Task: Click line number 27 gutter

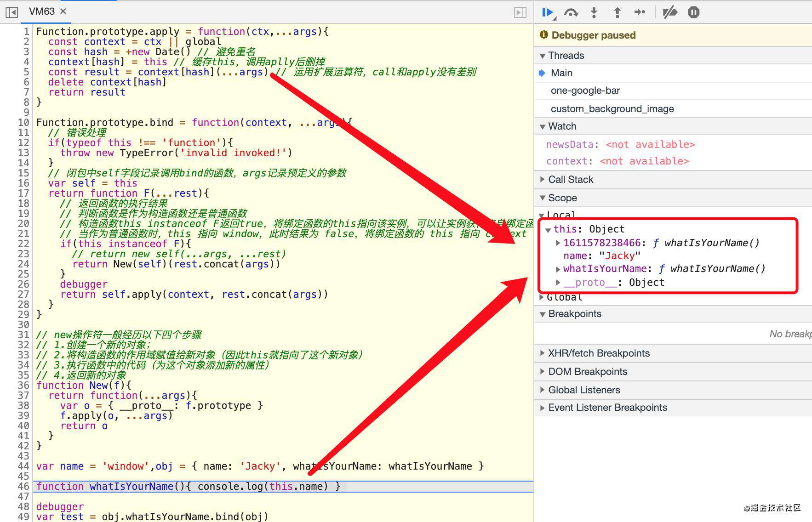Action: (x=23, y=295)
